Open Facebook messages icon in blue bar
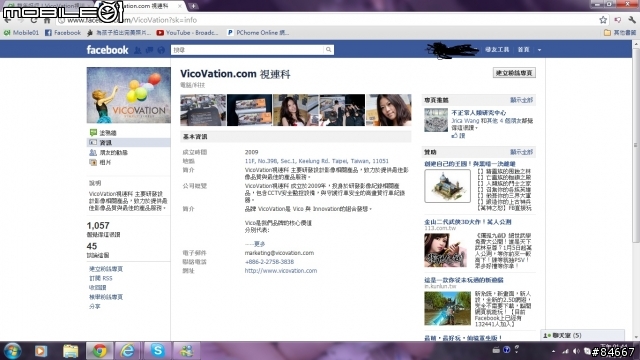640x360 pixels. tap(149, 50)
